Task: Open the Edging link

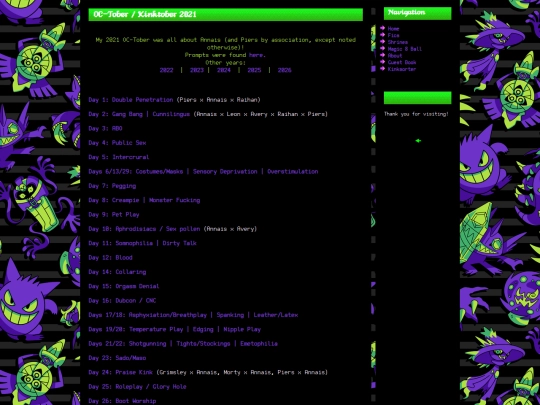Action: 203,329
